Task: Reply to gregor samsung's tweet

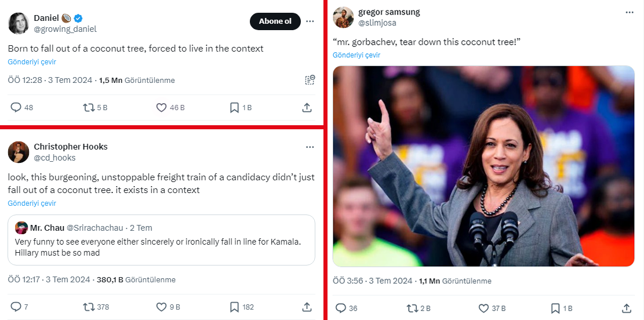Action: (341, 308)
